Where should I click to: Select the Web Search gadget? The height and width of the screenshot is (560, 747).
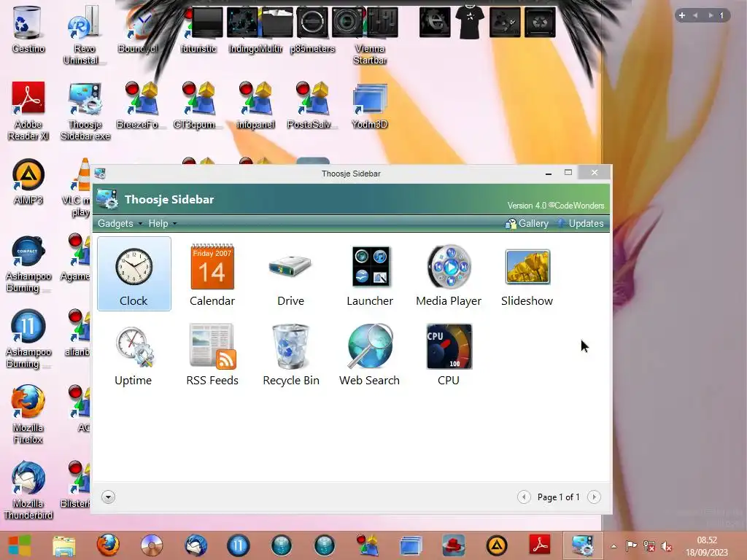tap(370, 355)
